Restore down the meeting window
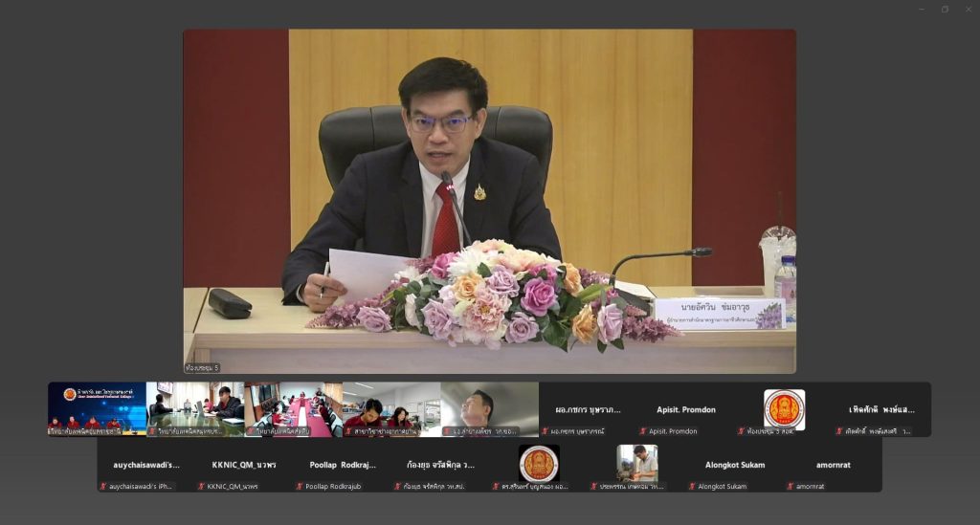 [x=945, y=10]
